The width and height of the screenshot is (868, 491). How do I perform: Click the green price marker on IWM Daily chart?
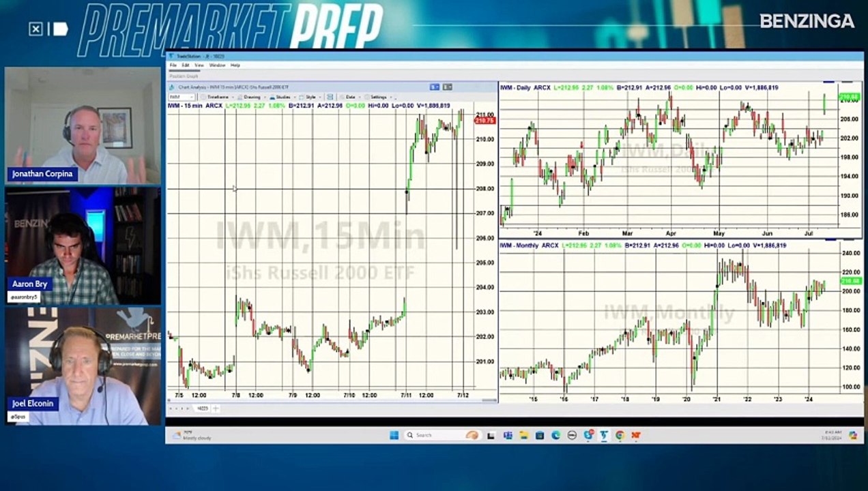pos(850,98)
